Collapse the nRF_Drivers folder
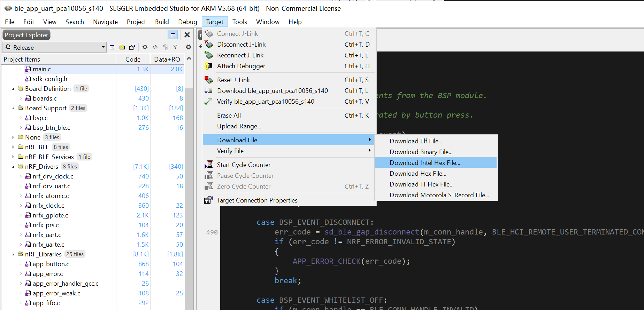Viewport: 644px width, 310px height. click(13, 167)
